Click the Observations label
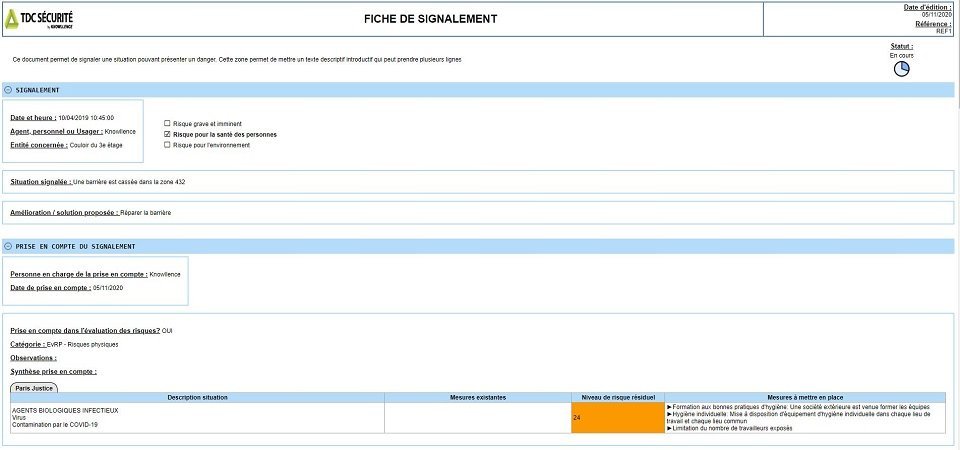Image resolution: width=960 pixels, height=450 pixels. pos(34,358)
